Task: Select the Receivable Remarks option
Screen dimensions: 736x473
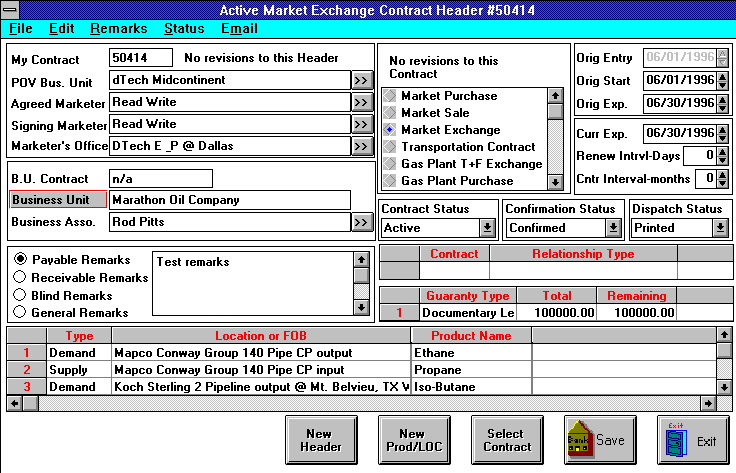Action: pyautogui.click(x=81, y=277)
